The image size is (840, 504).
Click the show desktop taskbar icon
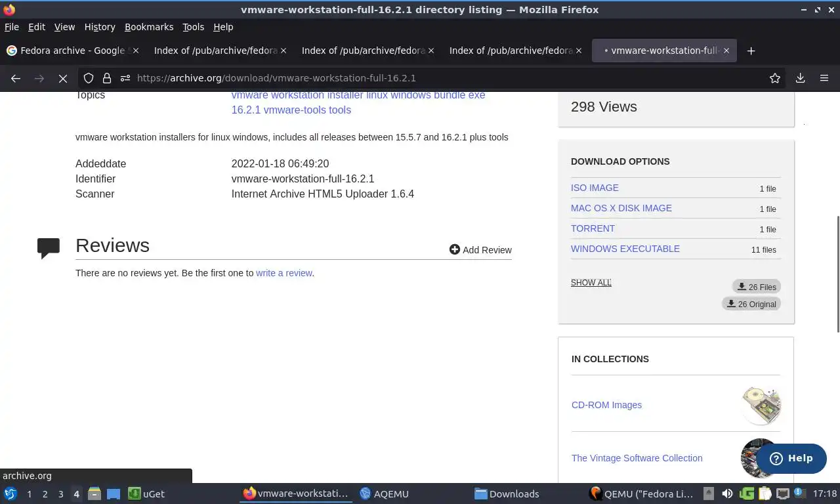tap(114, 493)
